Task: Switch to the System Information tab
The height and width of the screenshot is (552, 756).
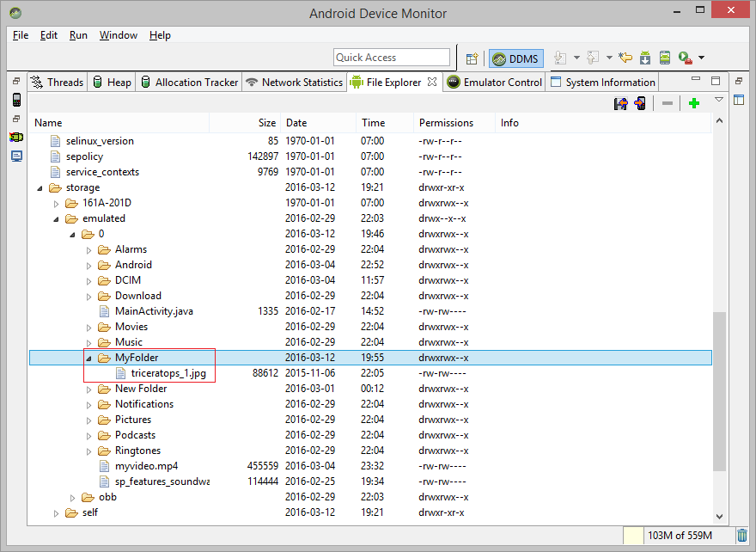Action: pos(603,82)
